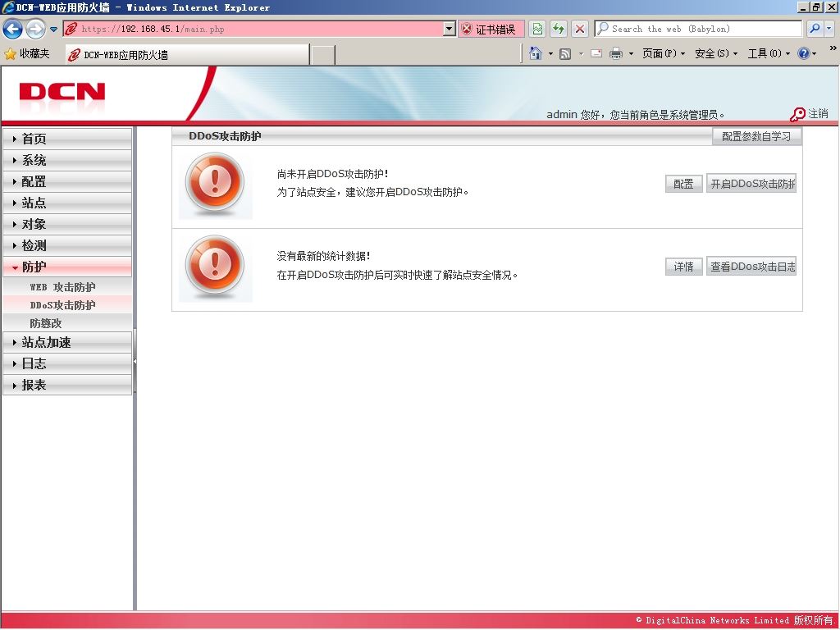Select the DCN-WEB应用防火墙 browser tab
Image resolution: width=840 pixels, height=630 pixels.
point(187,55)
